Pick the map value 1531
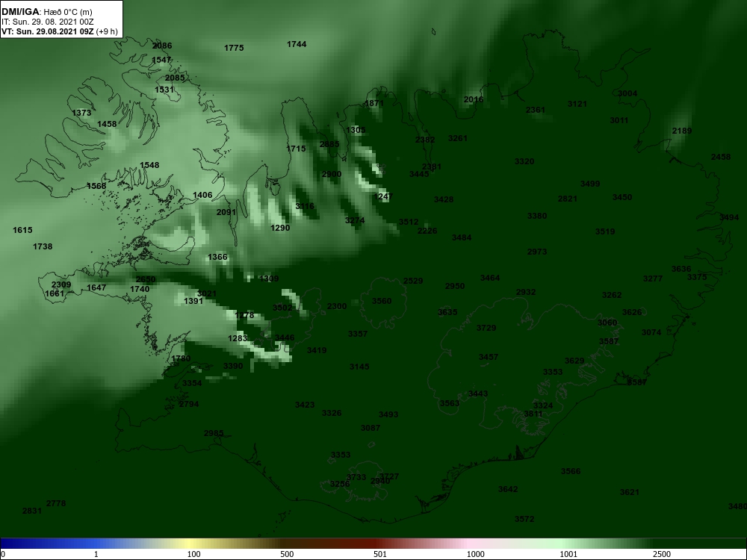Image resolution: width=747 pixels, height=560 pixels. pyautogui.click(x=164, y=90)
